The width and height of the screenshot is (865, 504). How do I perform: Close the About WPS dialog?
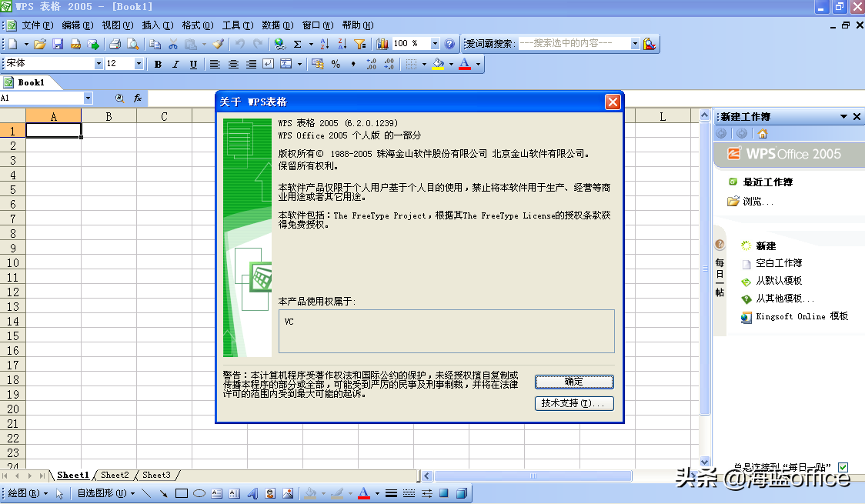[613, 102]
